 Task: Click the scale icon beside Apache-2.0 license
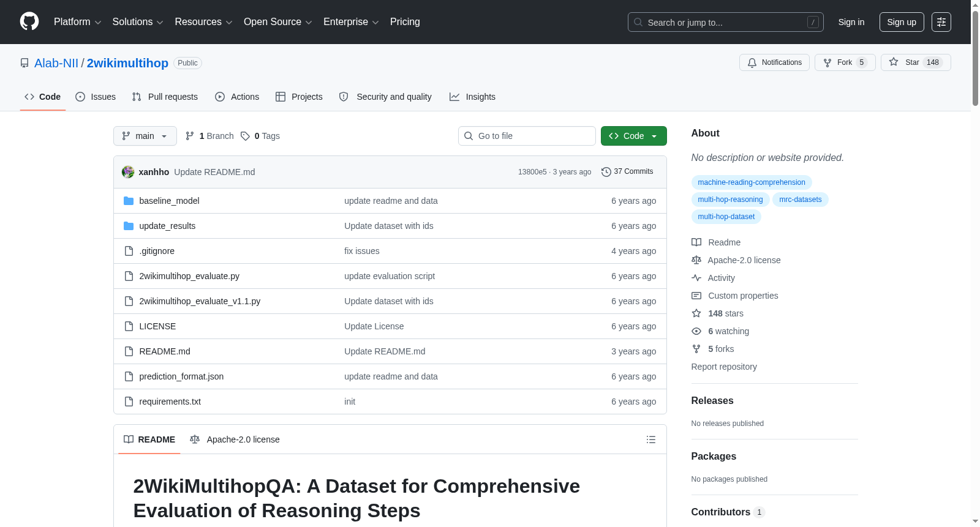pyautogui.click(x=696, y=260)
